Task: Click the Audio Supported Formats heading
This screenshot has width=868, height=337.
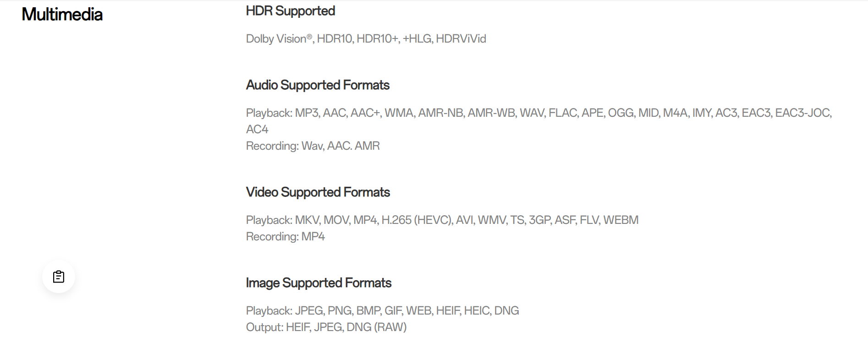Action: click(x=318, y=85)
